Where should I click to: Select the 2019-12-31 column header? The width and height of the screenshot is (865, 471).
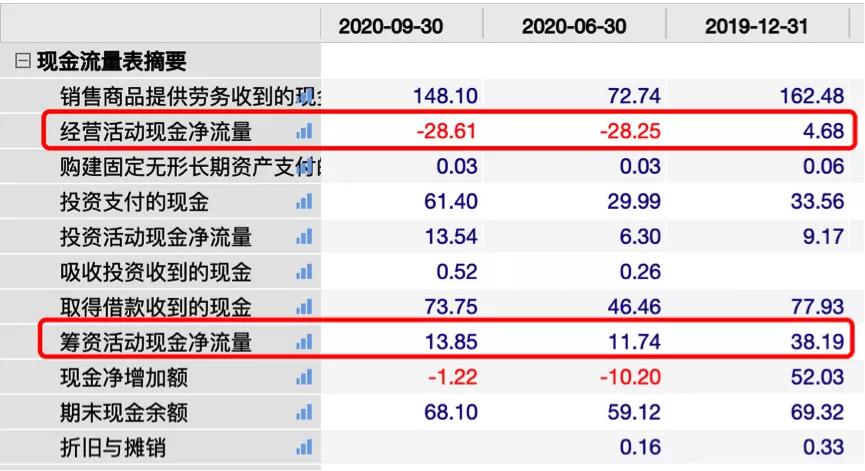coord(756,26)
